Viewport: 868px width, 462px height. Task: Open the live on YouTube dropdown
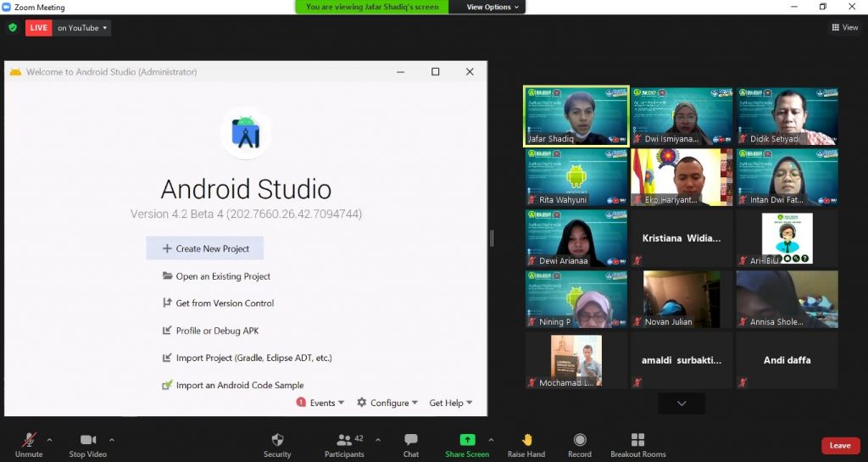(x=82, y=28)
